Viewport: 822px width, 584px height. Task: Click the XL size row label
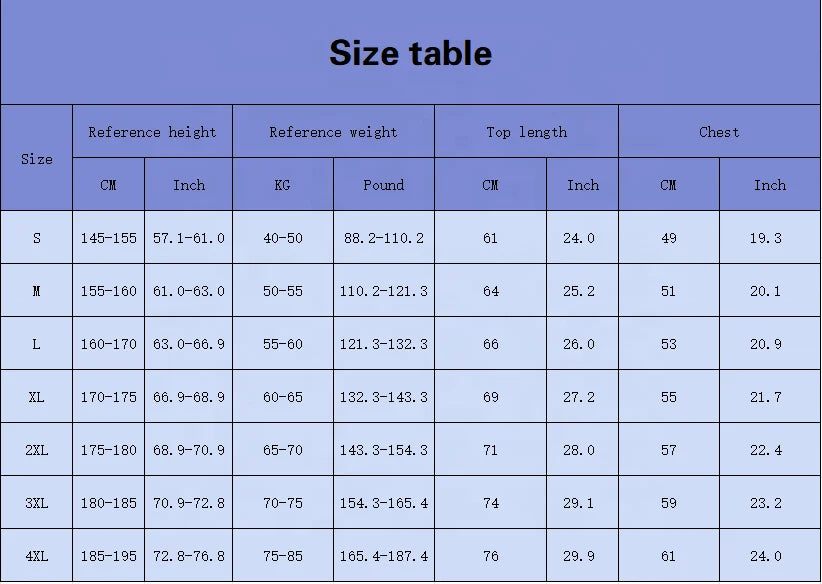pos(37,397)
